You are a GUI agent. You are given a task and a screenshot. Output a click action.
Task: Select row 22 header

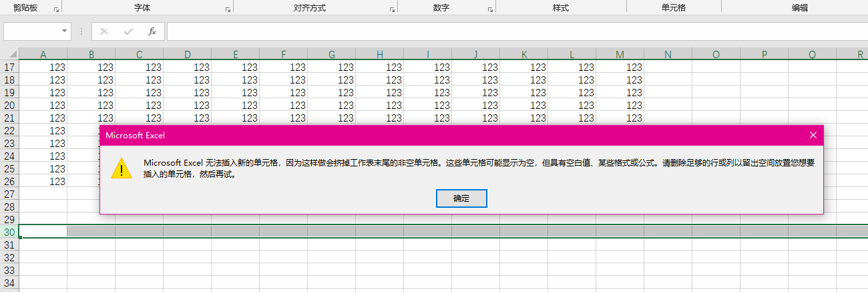(x=9, y=130)
